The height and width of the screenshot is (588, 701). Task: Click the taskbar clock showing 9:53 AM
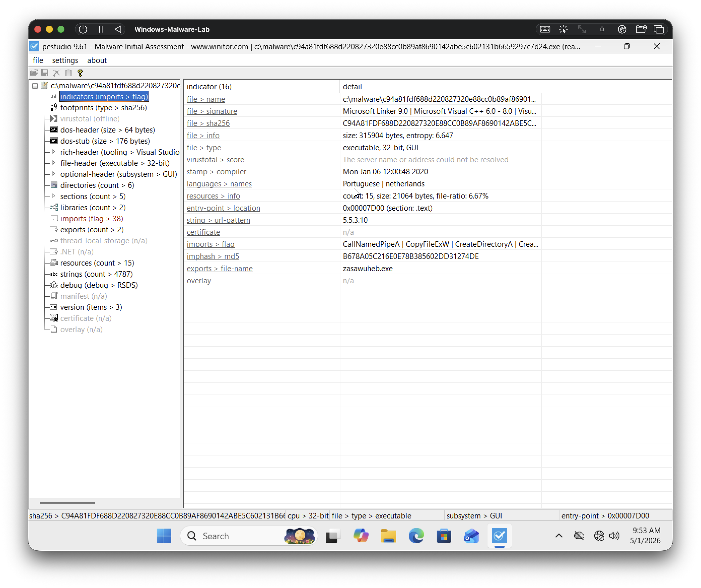pyautogui.click(x=645, y=535)
